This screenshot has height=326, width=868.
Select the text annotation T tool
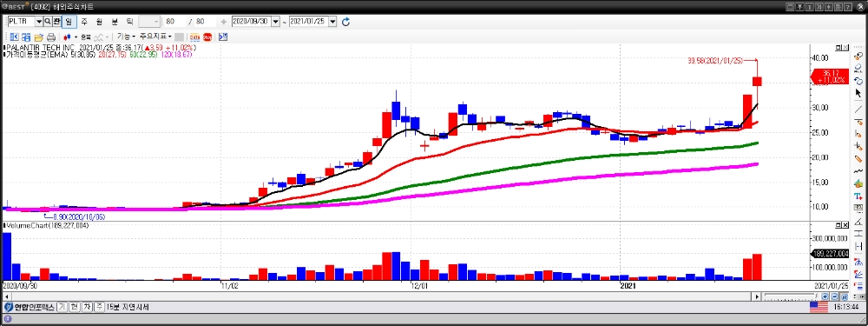point(858,196)
